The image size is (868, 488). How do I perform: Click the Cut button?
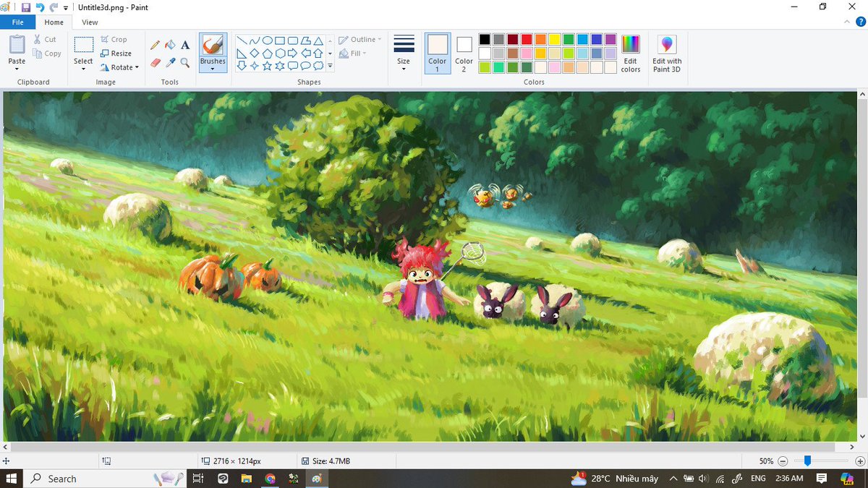point(45,40)
